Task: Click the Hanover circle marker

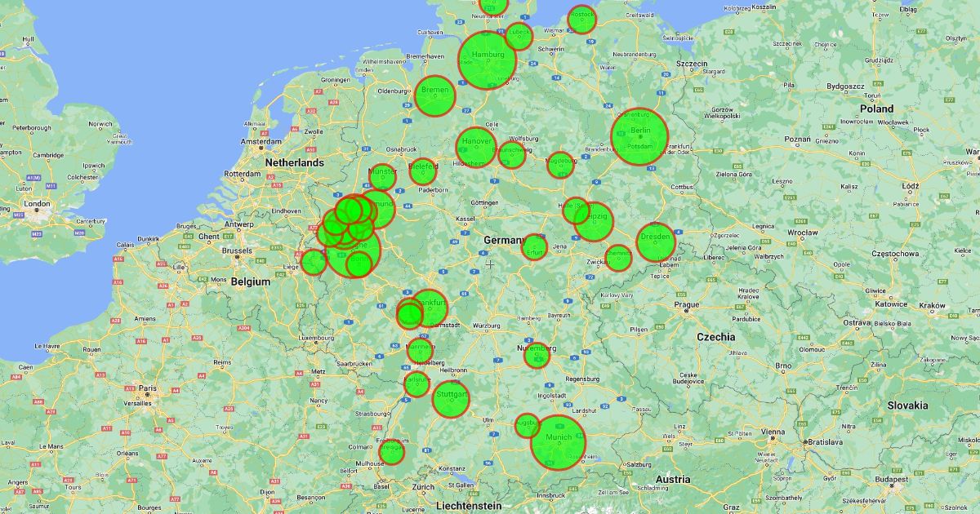Action: point(476,147)
